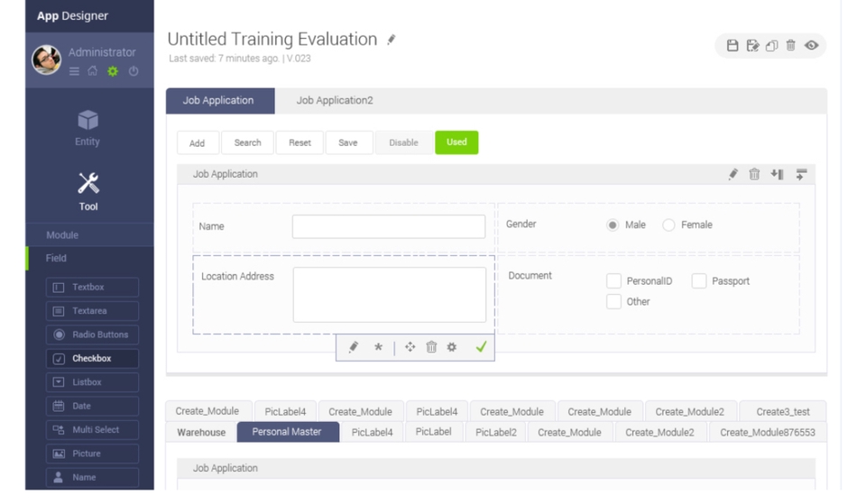The height and width of the screenshot is (504, 866).
Task: Pick the Textarea field tool
Action: (x=92, y=311)
